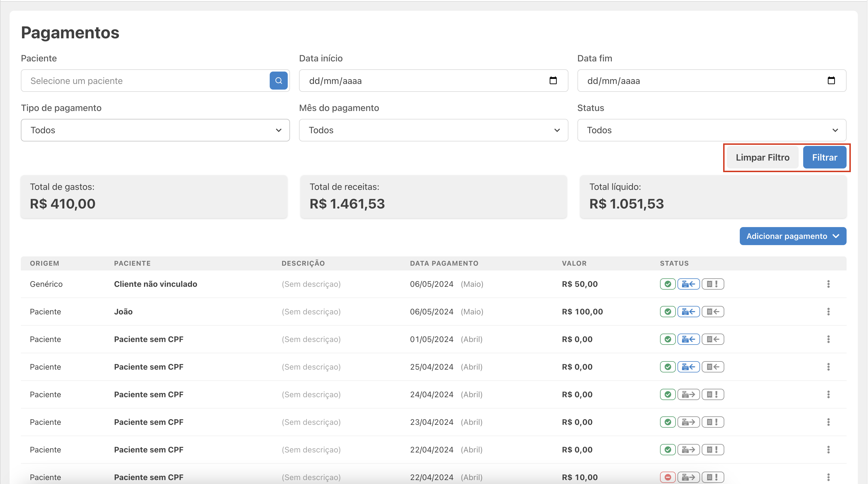868x484 pixels.
Task: Click green check status on 25/04/2024 row
Action: pos(668,367)
